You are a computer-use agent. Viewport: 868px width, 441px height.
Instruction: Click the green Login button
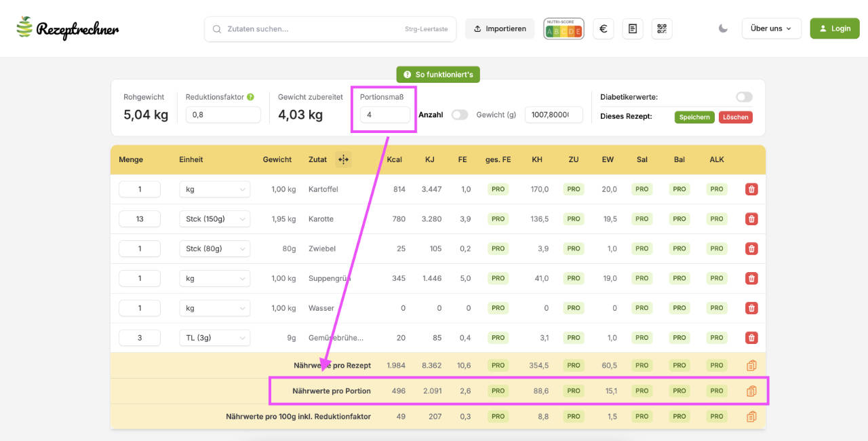pos(834,28)
